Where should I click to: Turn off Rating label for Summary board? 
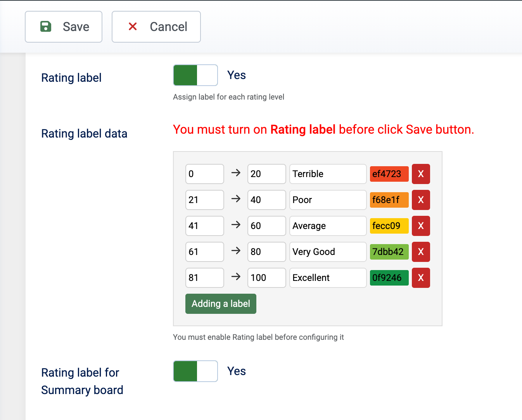coord(195,371)
